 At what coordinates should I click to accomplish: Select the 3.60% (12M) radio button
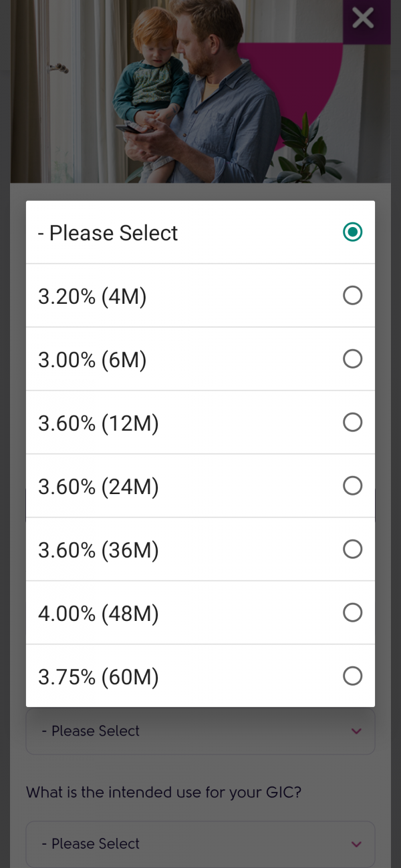click(x=352, y=422)
